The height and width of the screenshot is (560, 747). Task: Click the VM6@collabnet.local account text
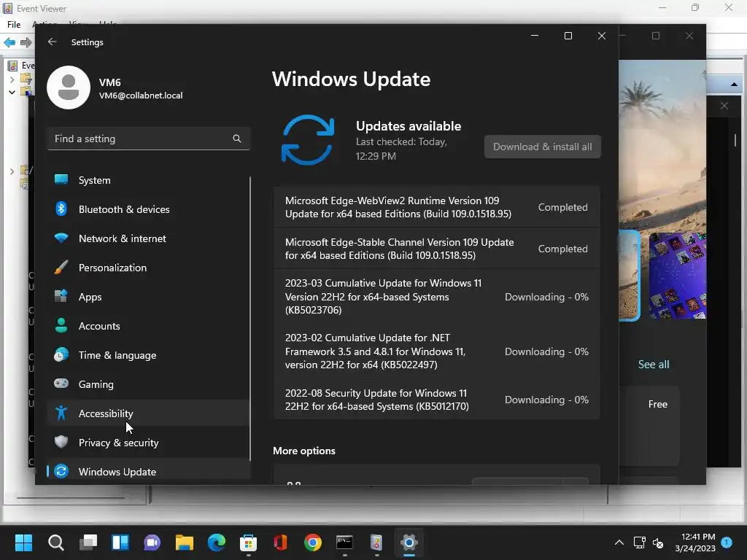coord(141,96)
